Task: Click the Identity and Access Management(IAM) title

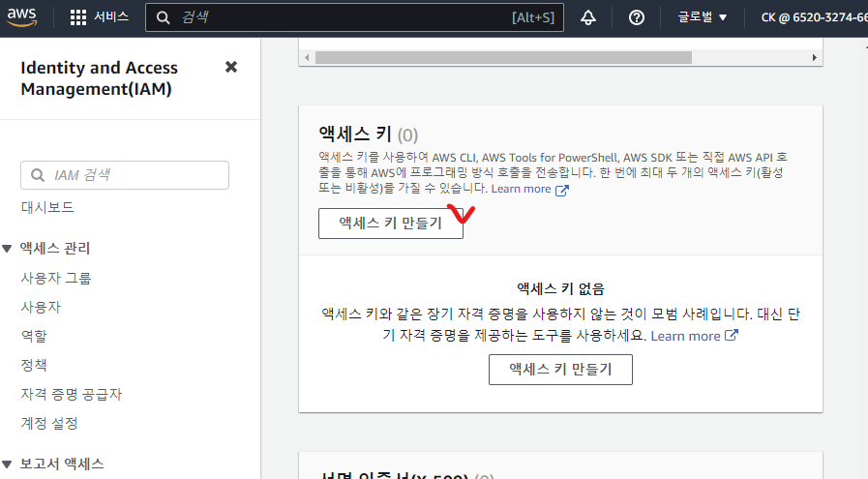Action: click(99, 78)
